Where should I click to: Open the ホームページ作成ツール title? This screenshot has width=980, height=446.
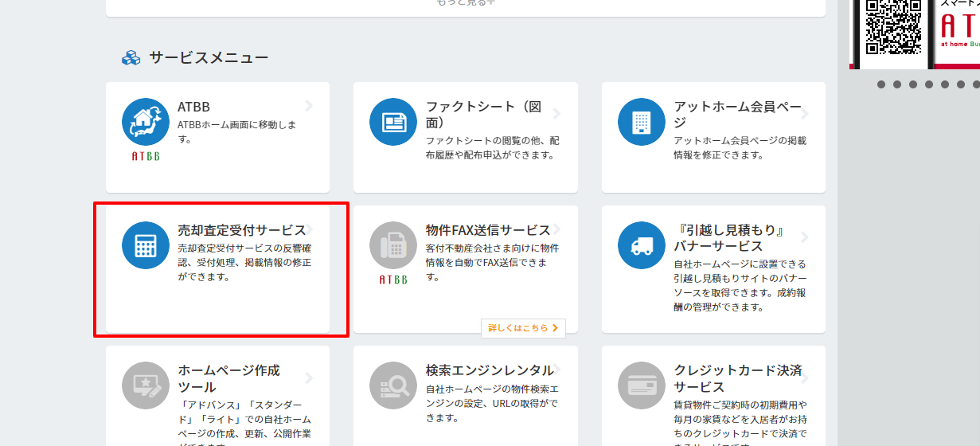228,378
